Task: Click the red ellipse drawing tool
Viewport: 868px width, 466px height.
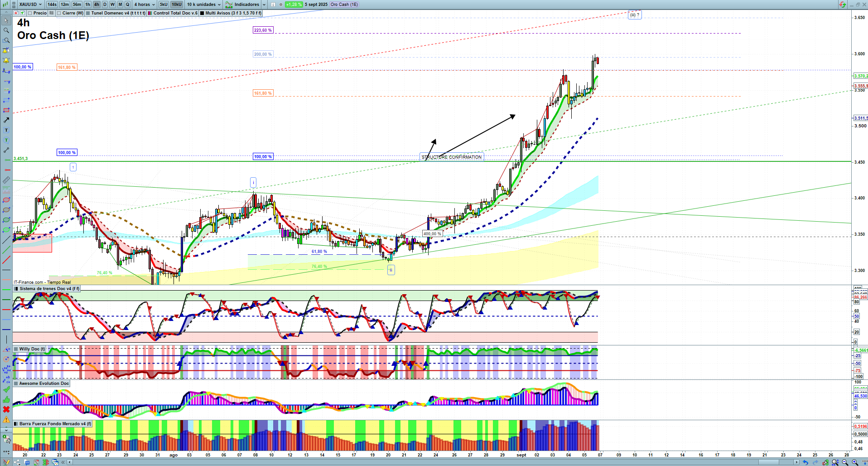Action: [x=6, y=200]
